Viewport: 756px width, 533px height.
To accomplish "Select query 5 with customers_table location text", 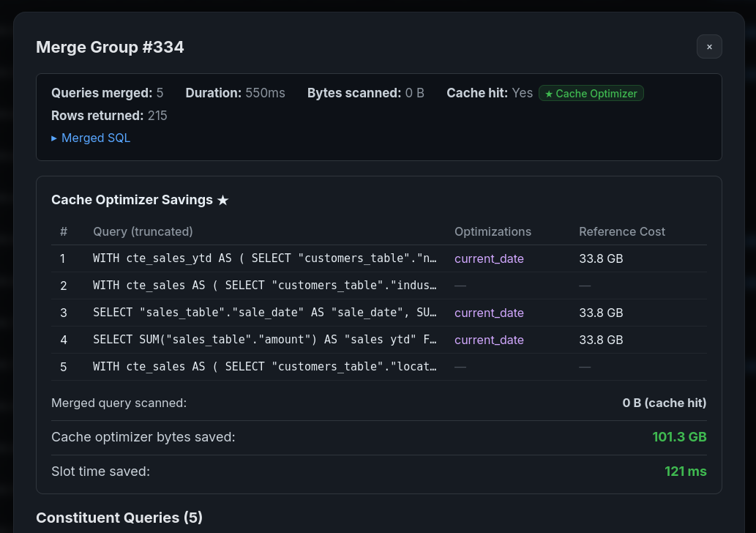I will (x=265, y=367).
